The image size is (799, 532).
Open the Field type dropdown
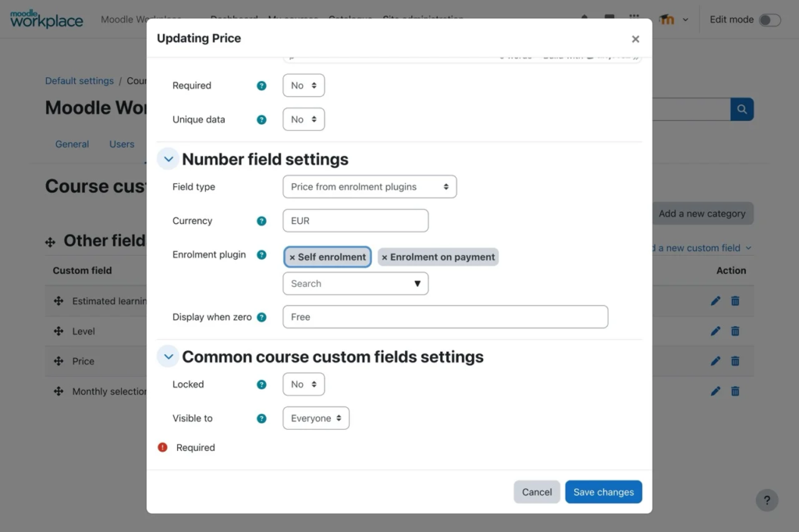[369, 187]
